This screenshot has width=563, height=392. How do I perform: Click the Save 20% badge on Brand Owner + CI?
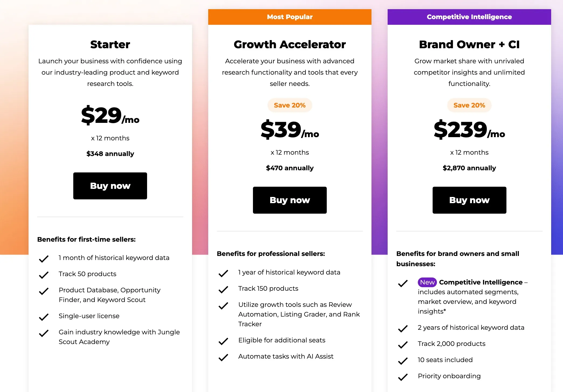tap(469, 105)
